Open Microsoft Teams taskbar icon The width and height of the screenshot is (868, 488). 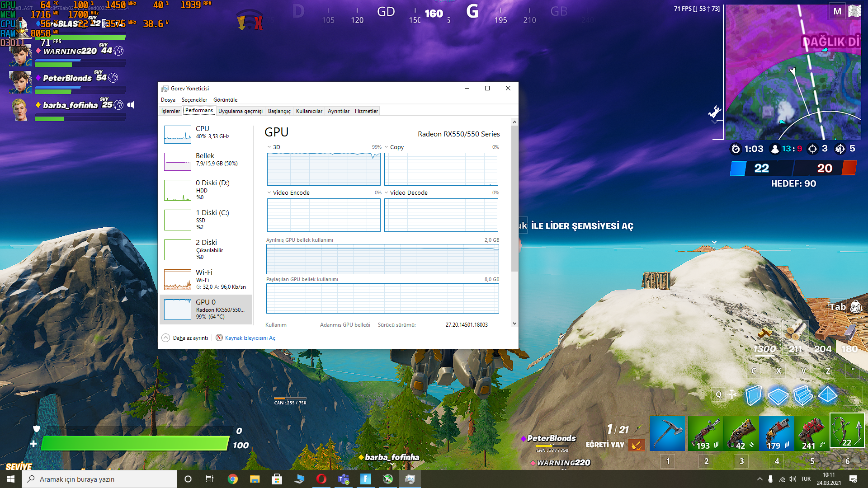click(344, 479)
